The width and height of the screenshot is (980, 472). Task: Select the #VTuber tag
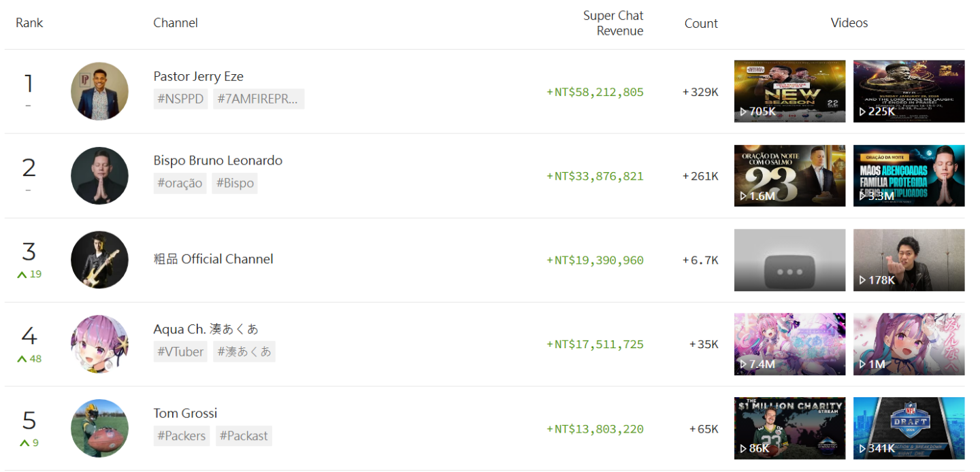(180, 352)
